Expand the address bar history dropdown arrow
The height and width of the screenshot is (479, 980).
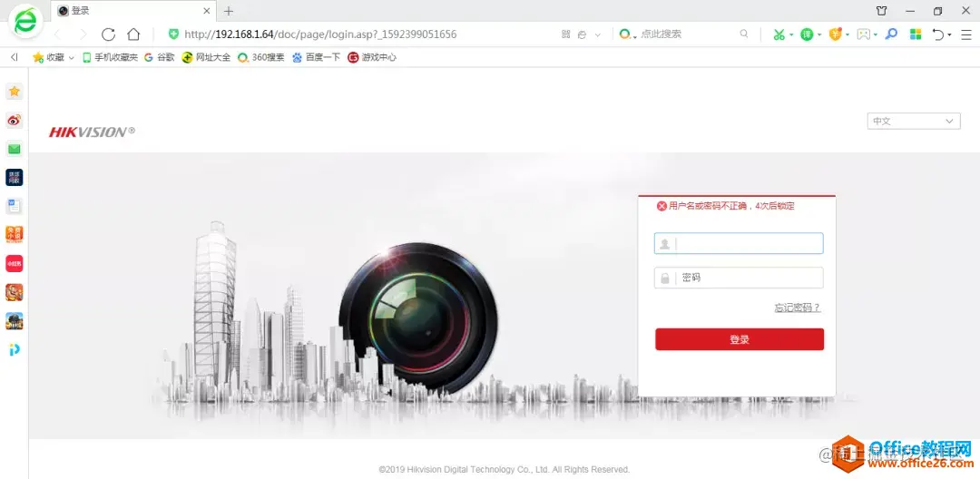(598, 35)
